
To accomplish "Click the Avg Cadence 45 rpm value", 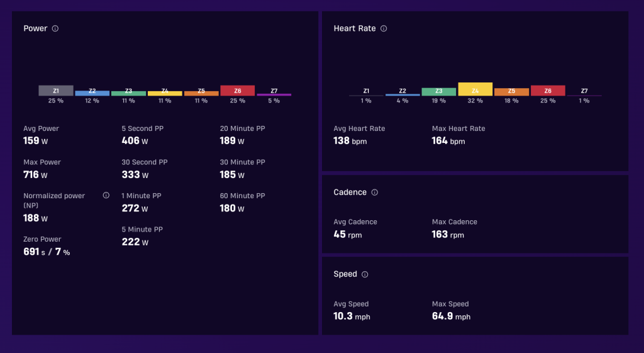I will click(348, 234).
